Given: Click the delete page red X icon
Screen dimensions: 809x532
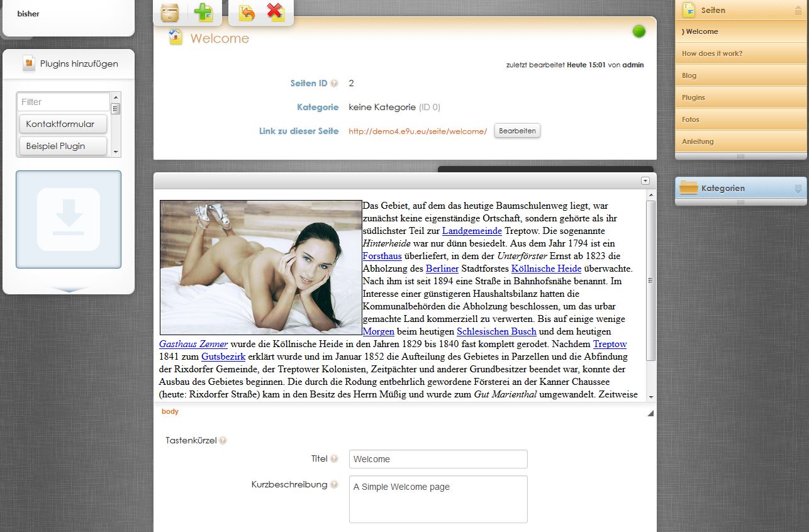Looking at the screenshot, I should pyautogui.click(x=276, y=12).
